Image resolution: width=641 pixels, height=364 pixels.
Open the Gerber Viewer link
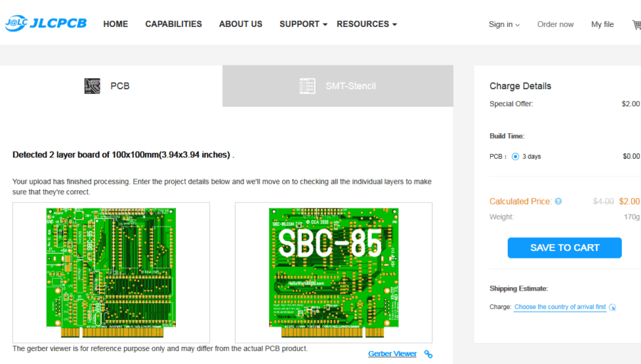392,354
